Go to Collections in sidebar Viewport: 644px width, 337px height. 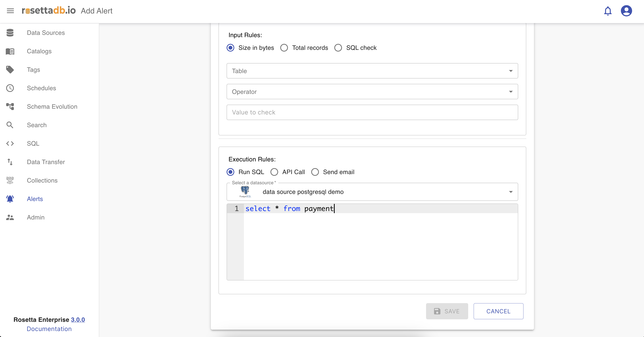tap(42, 180)
